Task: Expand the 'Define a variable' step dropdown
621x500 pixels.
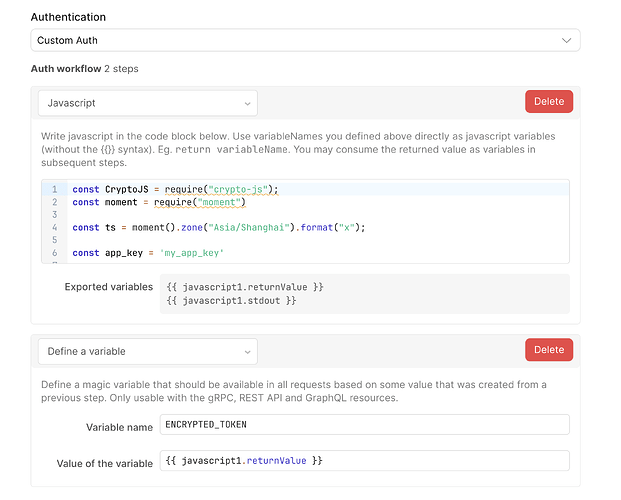Action: pos(147,351)
